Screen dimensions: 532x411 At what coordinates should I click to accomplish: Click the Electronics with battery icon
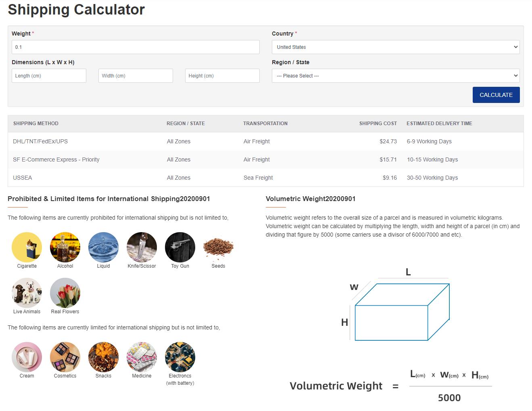180,357
